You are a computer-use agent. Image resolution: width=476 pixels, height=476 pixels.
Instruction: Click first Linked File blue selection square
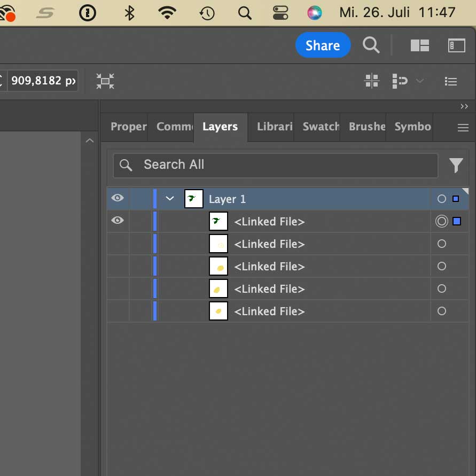(x=457, y=221)
